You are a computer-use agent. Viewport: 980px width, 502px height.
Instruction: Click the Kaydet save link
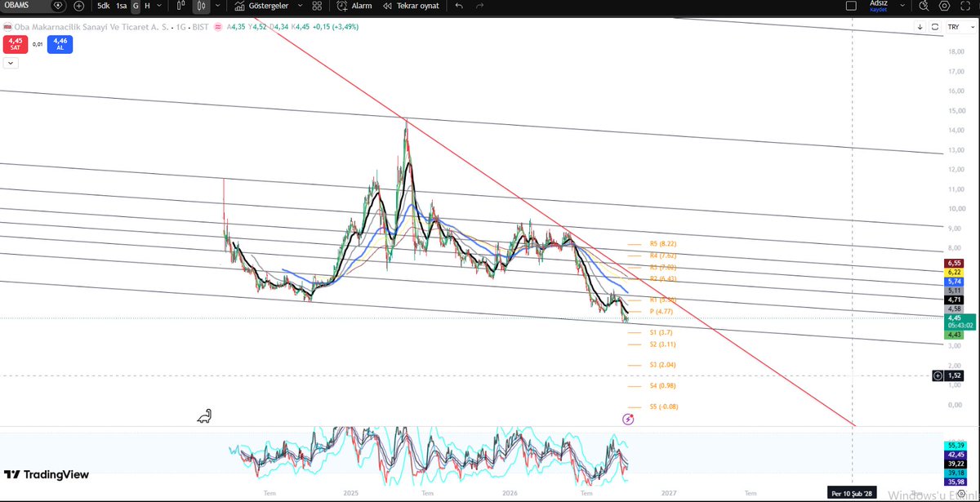[878, 10]
